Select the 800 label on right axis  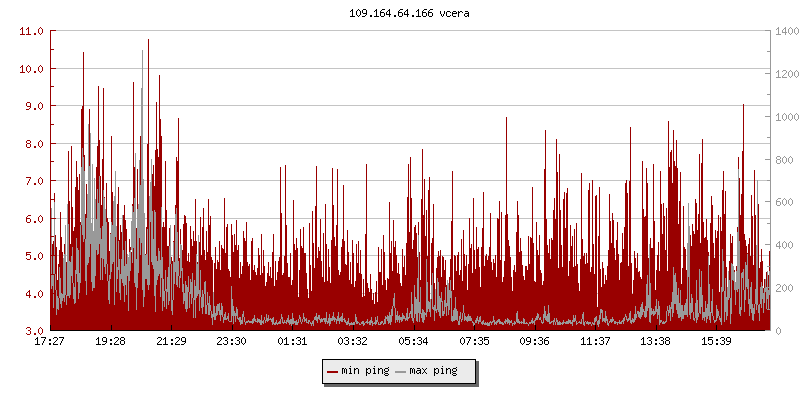click(782, 160)
